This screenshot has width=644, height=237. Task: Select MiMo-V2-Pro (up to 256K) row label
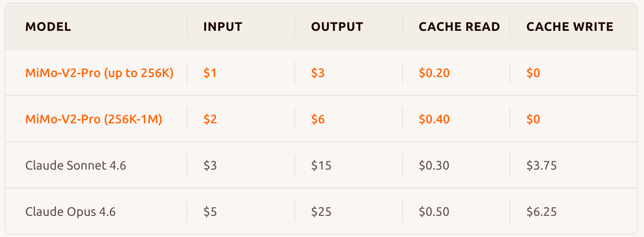(x=99, y=73)
